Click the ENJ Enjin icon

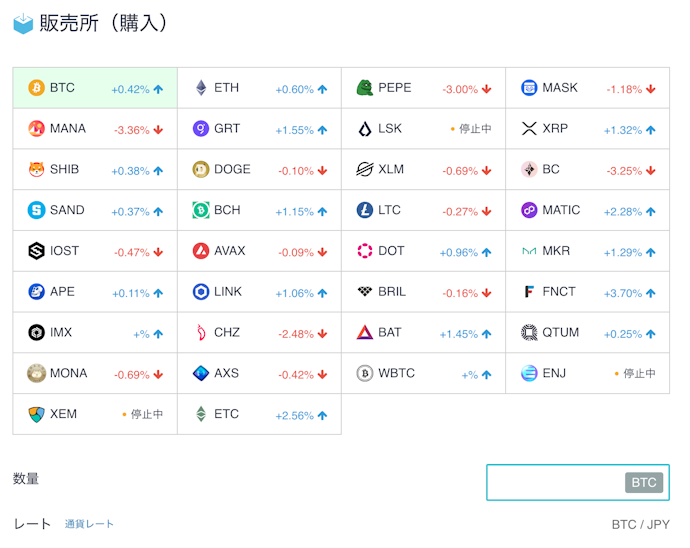point(529,373)
